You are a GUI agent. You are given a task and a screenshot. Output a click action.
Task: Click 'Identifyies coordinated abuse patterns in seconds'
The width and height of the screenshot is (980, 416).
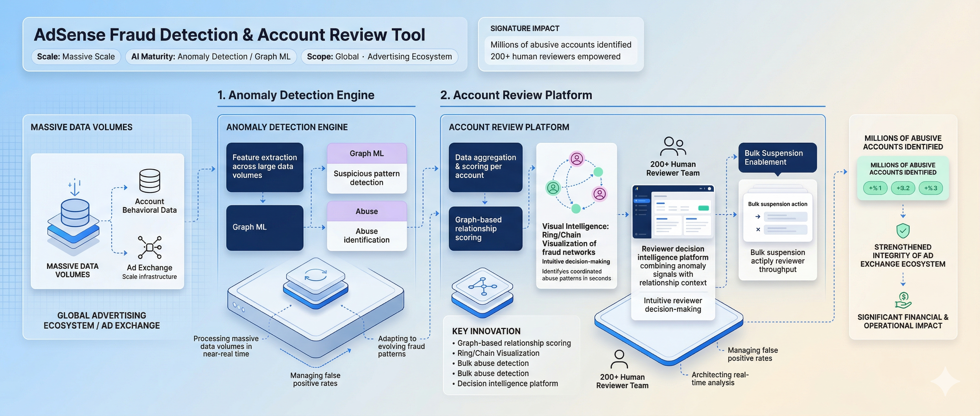[x=576, y=275]
